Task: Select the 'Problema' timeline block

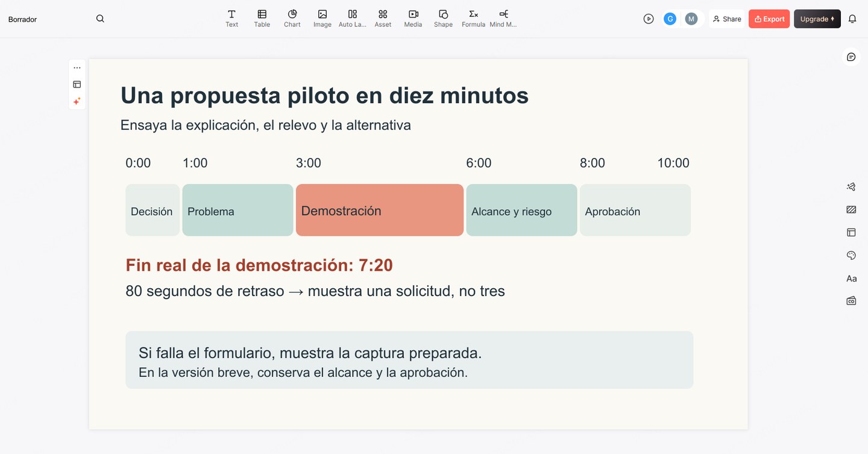Action: click(237, 210)
